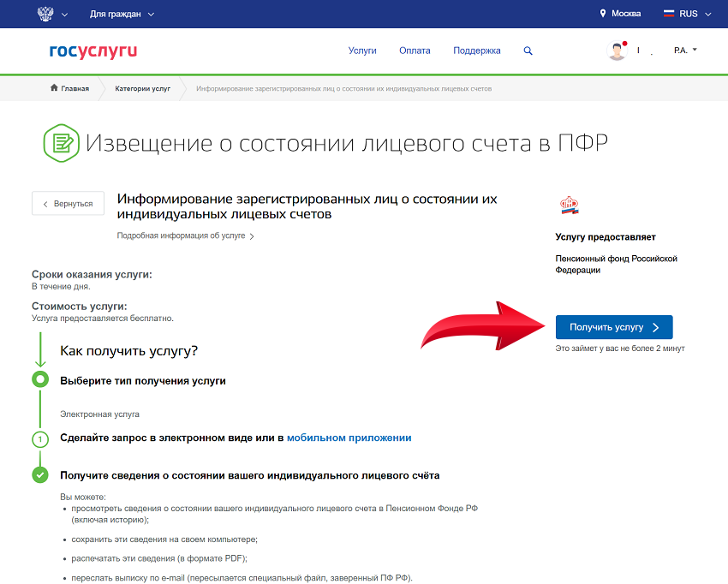728x584 pixels.
Task: Click the мобильном приложении link
Action: (x=352, y=438)
